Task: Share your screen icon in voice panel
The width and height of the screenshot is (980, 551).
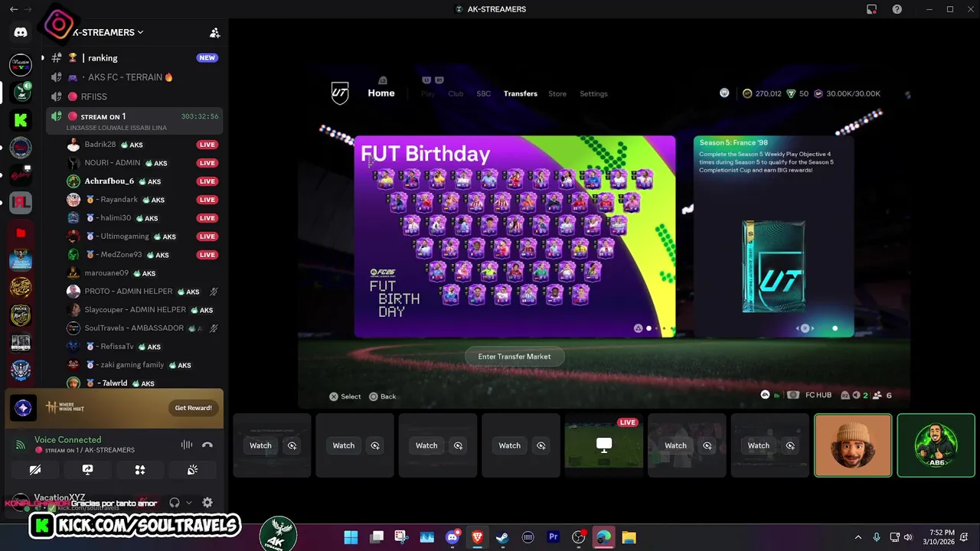Action: point(87,470)
